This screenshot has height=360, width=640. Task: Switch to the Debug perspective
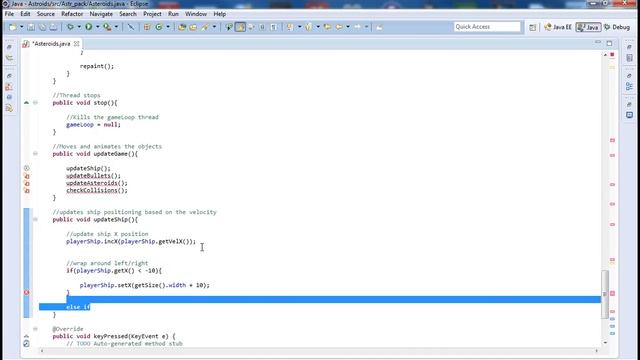coord(617,27)
